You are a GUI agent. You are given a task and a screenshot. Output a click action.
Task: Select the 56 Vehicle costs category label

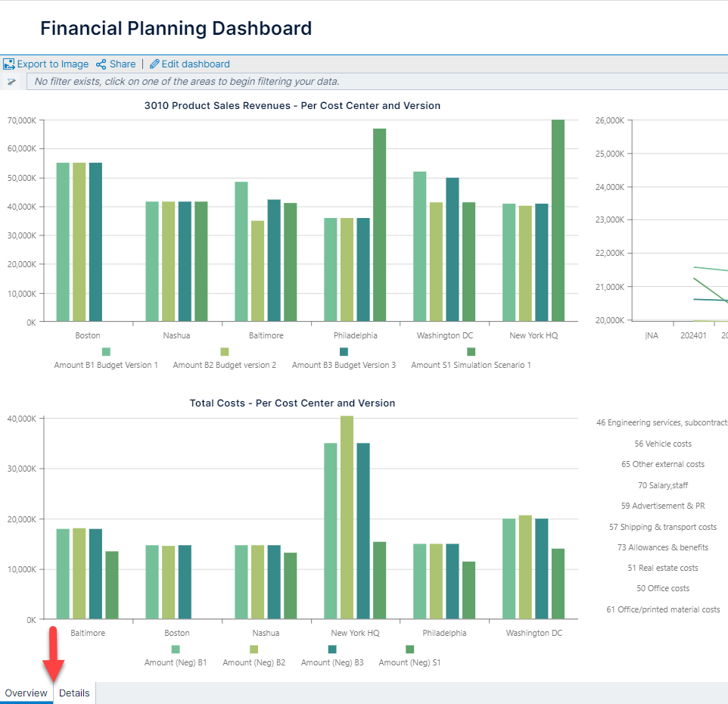(662, 444)
